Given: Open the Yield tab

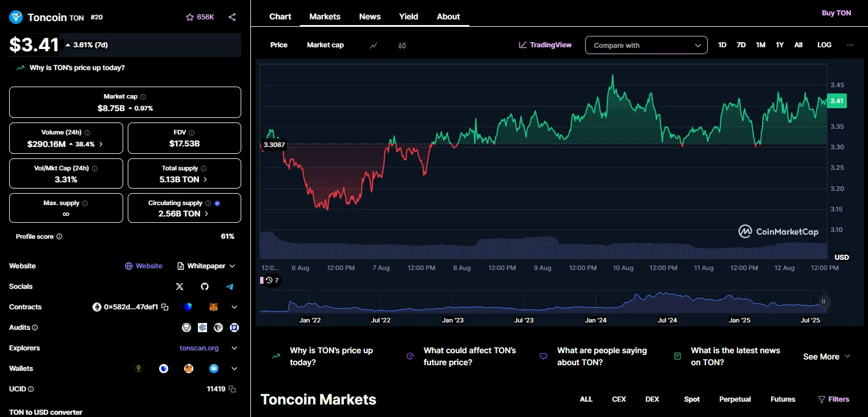Looking at the screenshot, I should point(408,17).
